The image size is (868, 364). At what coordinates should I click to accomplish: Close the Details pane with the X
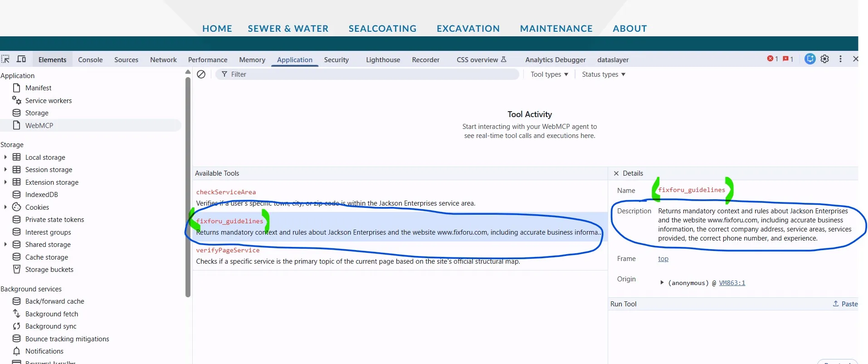[616, 173]
